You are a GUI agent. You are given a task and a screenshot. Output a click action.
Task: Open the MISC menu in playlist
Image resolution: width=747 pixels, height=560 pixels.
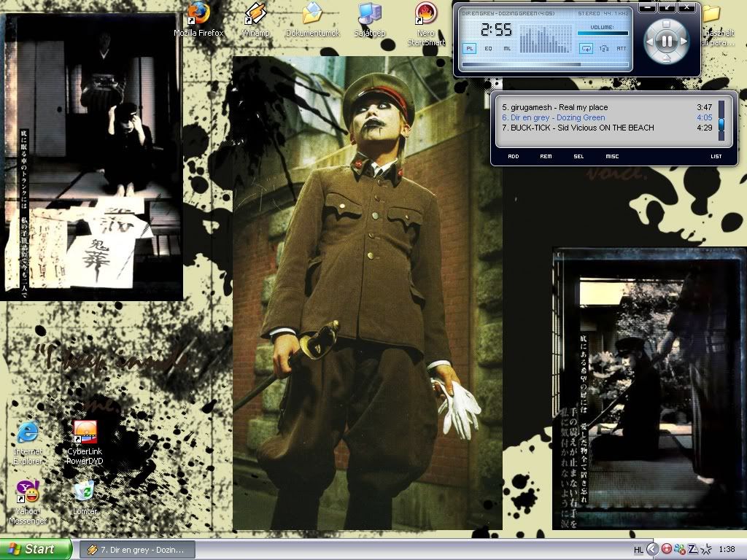(x=611, y=156)
